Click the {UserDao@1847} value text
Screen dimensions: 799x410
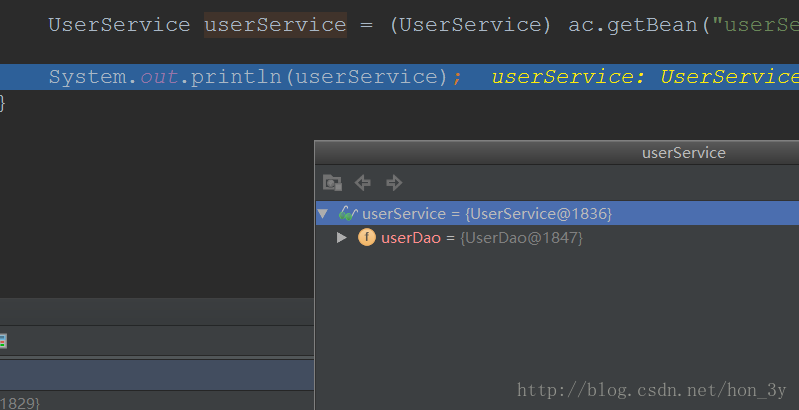(521, 238)
